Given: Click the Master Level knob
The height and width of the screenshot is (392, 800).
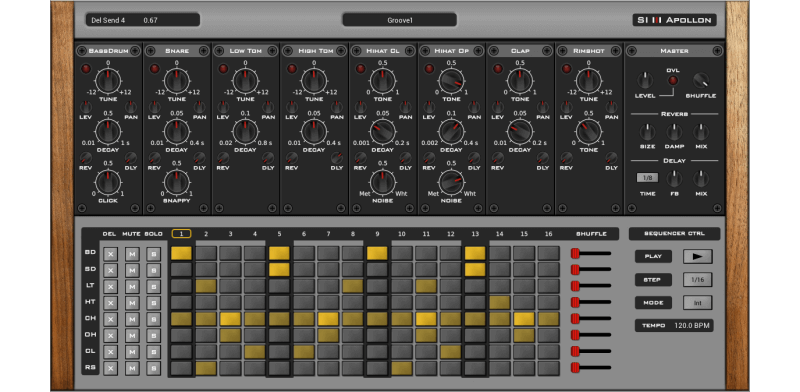Looking at the screenshot, I should point(645,80).
